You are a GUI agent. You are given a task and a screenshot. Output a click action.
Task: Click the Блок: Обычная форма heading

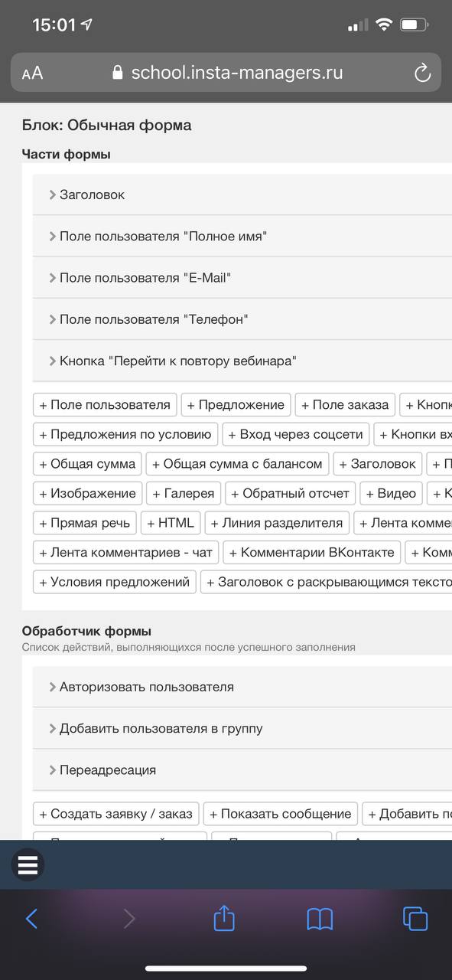(106, 125)
